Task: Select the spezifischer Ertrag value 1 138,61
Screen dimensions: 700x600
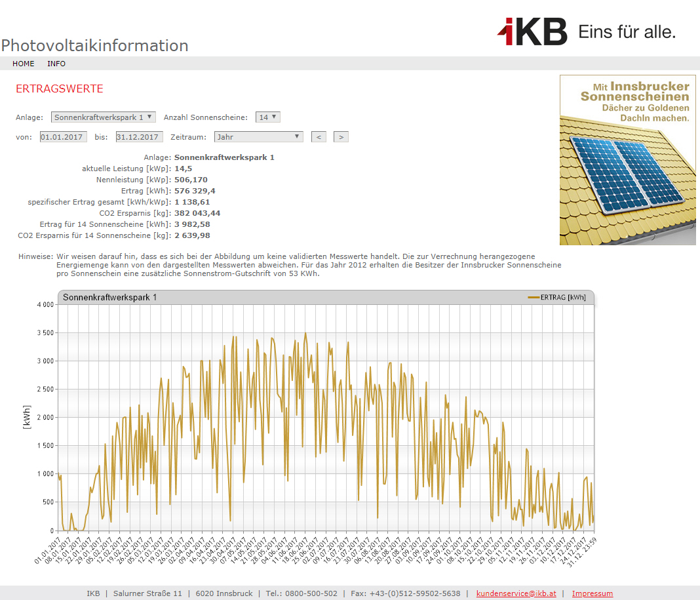Action: (192, 202)
